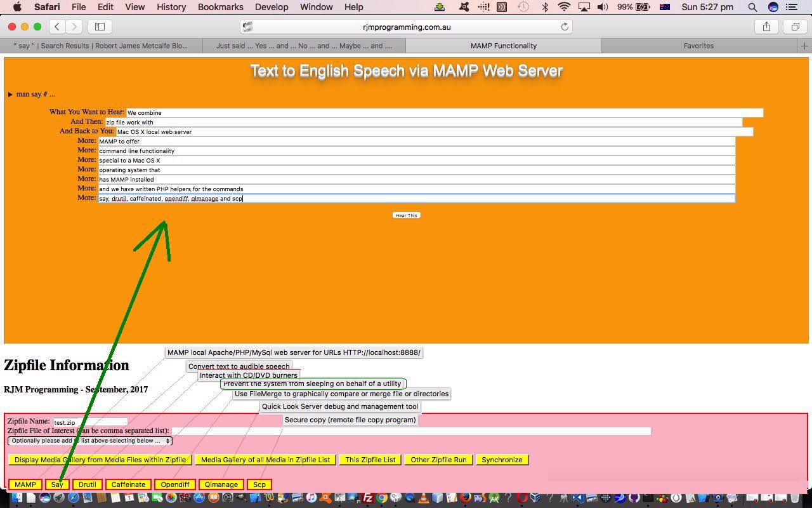Viewport: 812px width, 508px height.
Task: Open the 'Optionally please add to list' dropdown
Action: point(89,441)
